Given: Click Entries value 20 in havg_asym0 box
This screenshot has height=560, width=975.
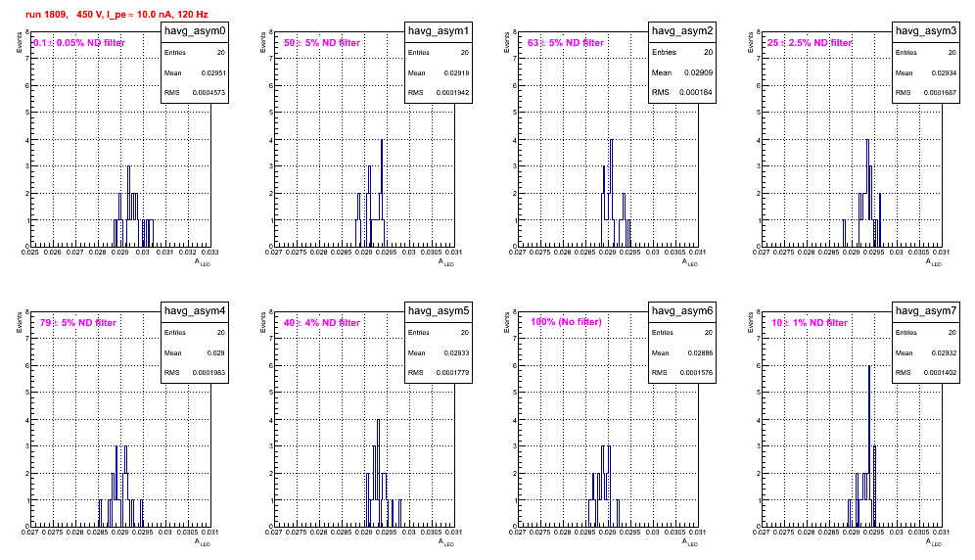Looking at the screenshot, I should [x=221, y=53].
